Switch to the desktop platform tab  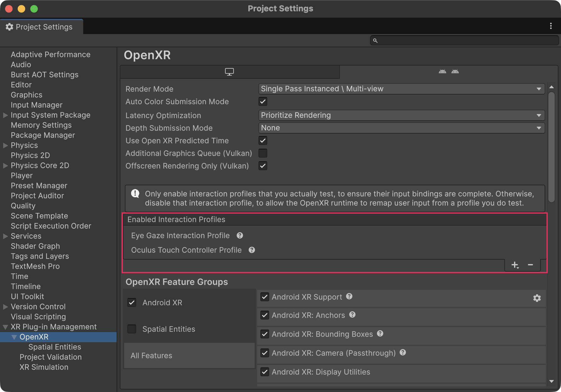(x=229, y=72)
